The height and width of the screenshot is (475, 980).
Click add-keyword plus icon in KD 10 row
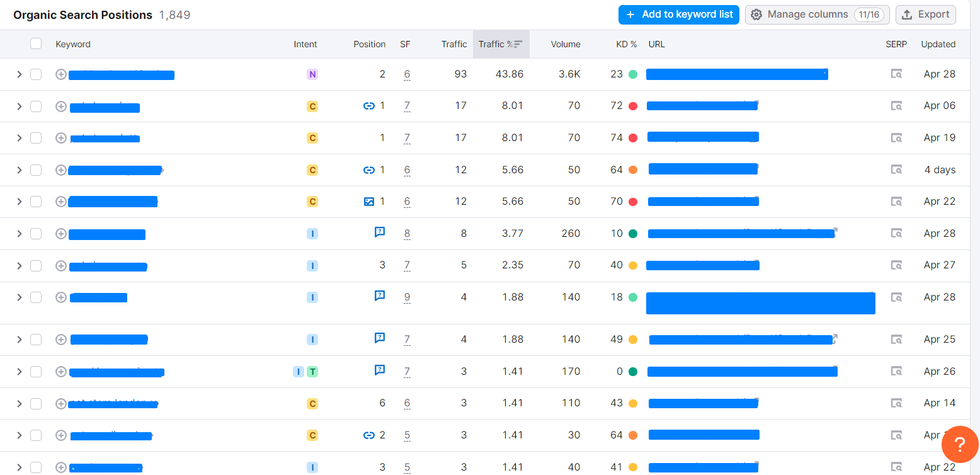pyautogui.click(x=61, y=234)
